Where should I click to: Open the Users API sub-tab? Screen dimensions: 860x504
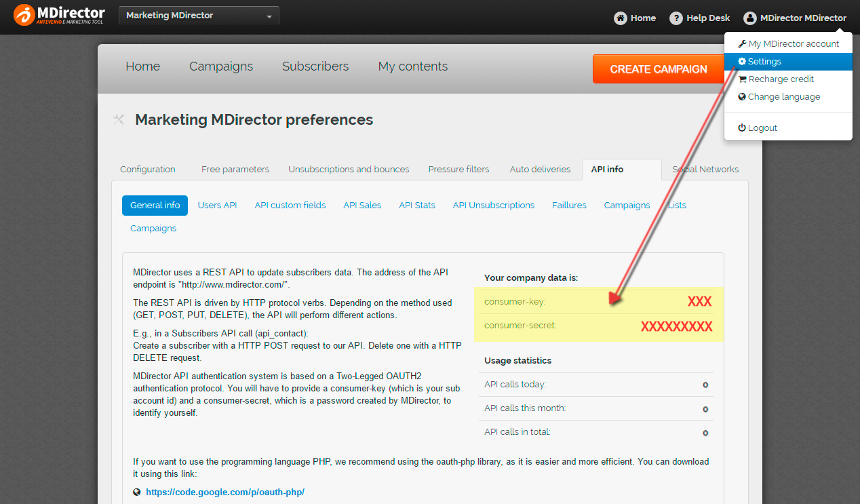(218, 206)
